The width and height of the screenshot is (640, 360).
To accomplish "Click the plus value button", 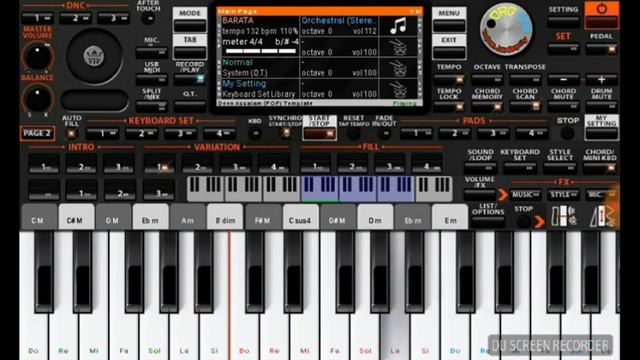I will click(x=602, y=79).
